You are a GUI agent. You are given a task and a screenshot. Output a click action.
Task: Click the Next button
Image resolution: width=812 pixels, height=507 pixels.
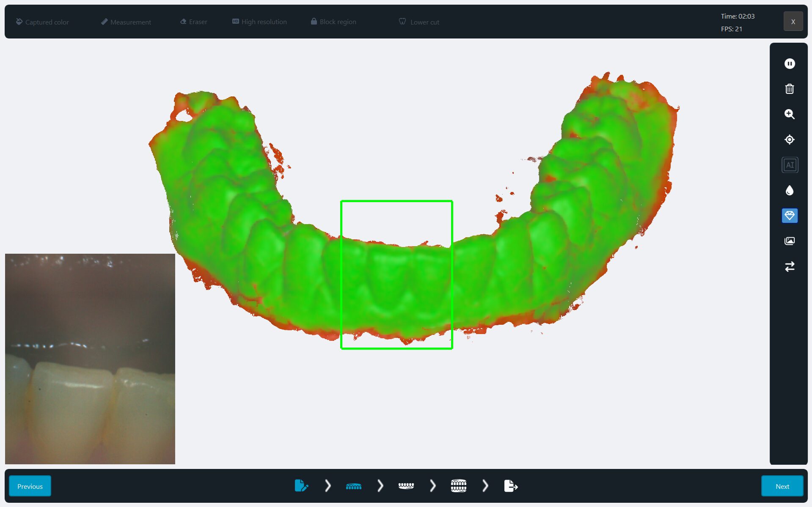click(782, 486)
